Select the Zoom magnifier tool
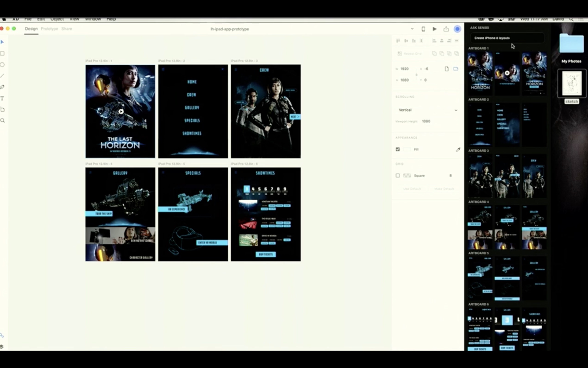This screenshot has height=368, width=588. click(3, 121)
